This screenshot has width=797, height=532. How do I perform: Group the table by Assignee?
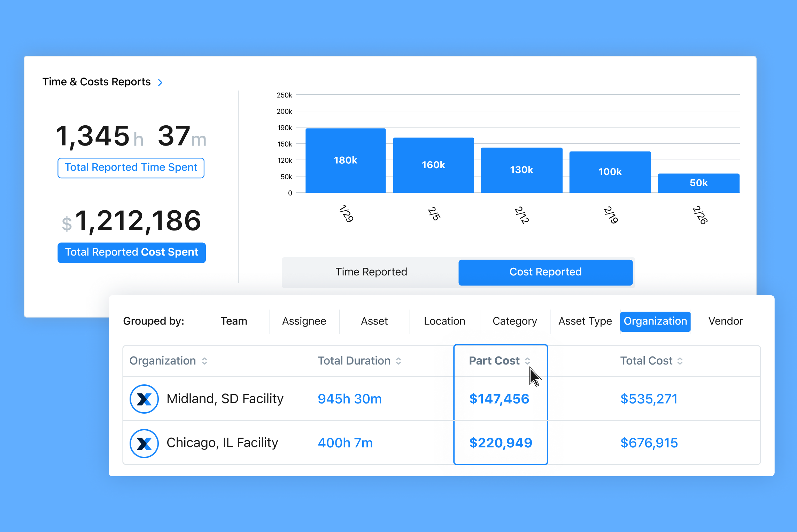coord(304,321)
